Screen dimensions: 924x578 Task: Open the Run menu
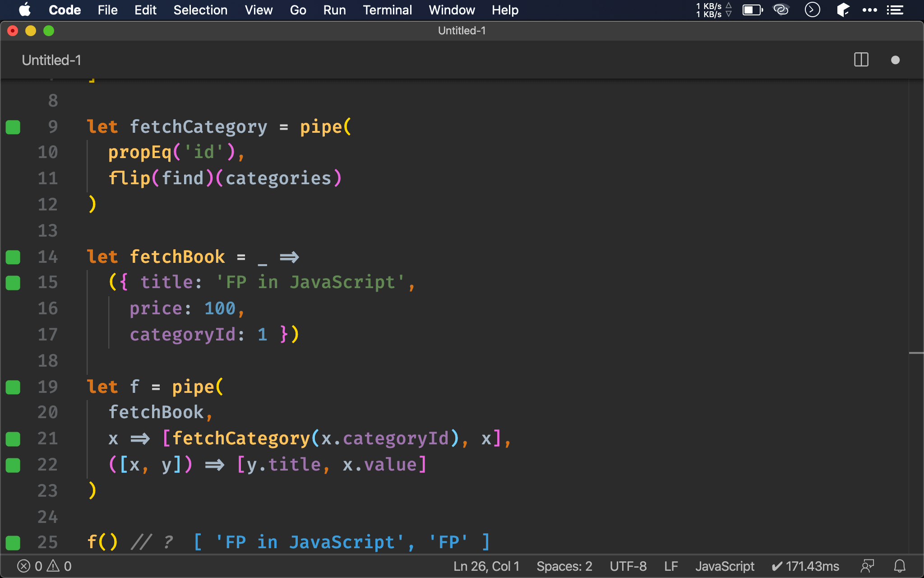click(x=334, y=10)
